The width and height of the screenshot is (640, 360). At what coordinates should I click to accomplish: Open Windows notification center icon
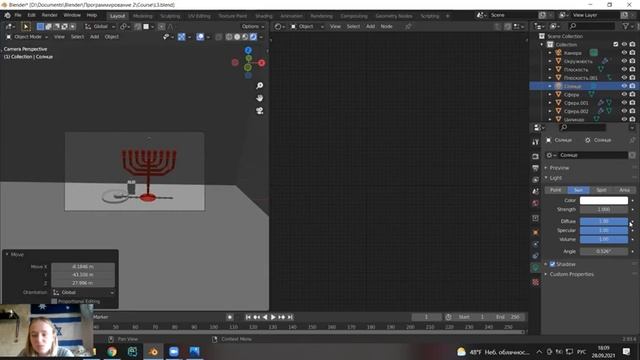point(627,351)
